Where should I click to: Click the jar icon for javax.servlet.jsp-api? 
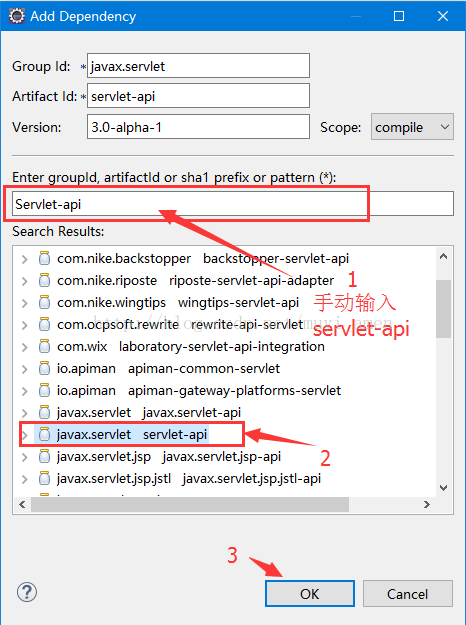[x=44, y=456]
